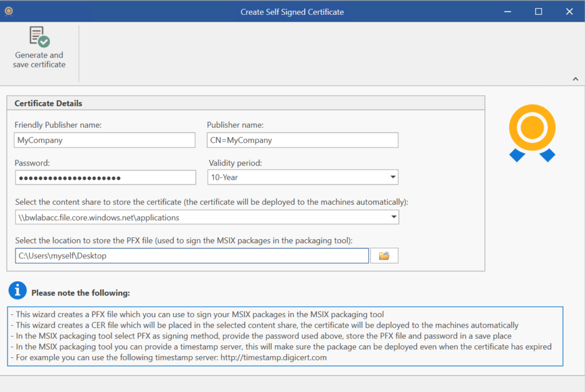Select the masked Password input field

click(x=105, y=177)
